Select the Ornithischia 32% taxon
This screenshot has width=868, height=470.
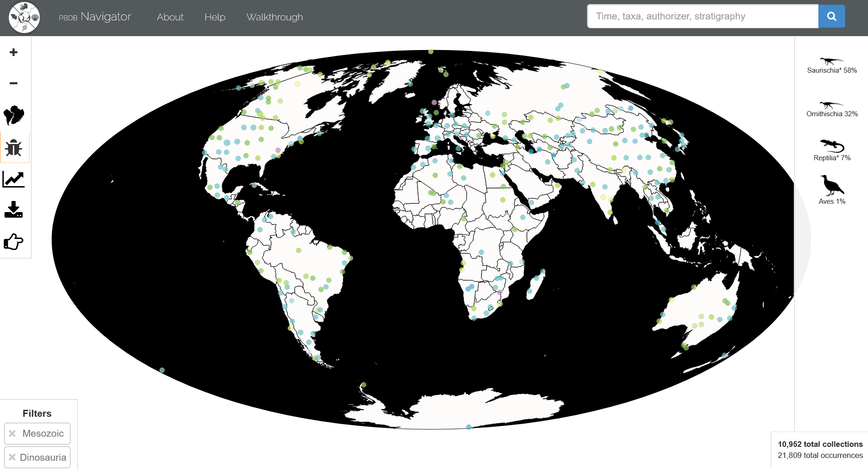(x=831, y=109)
